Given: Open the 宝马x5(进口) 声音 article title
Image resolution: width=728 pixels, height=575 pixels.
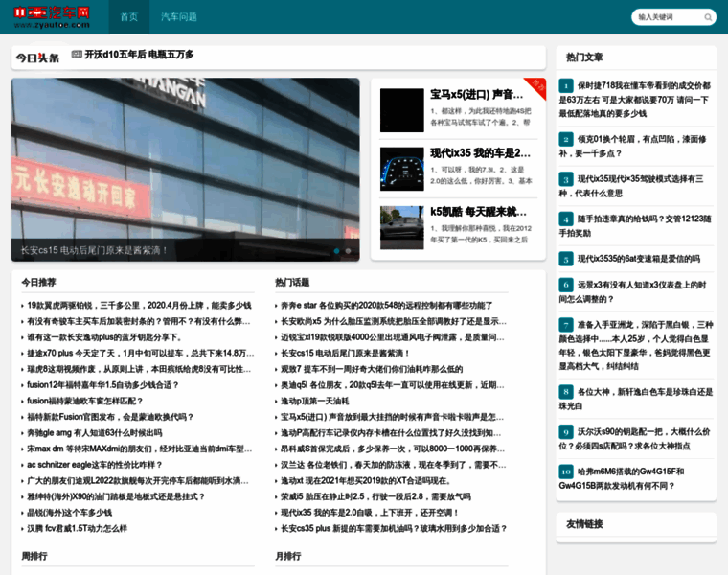Looking at the screenshot, I should coord(476,94).
